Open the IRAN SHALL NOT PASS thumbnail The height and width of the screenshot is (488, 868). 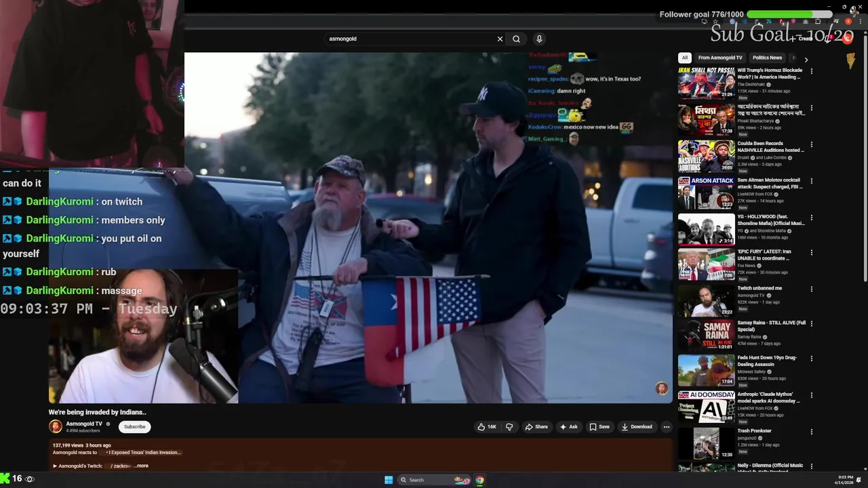(706, 83)
